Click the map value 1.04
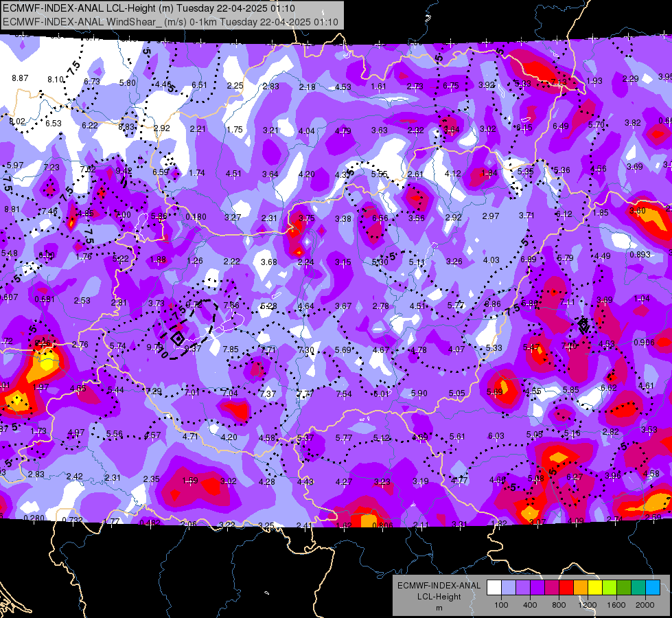Screen dimensions: 672x618 [x=642, y=299]
